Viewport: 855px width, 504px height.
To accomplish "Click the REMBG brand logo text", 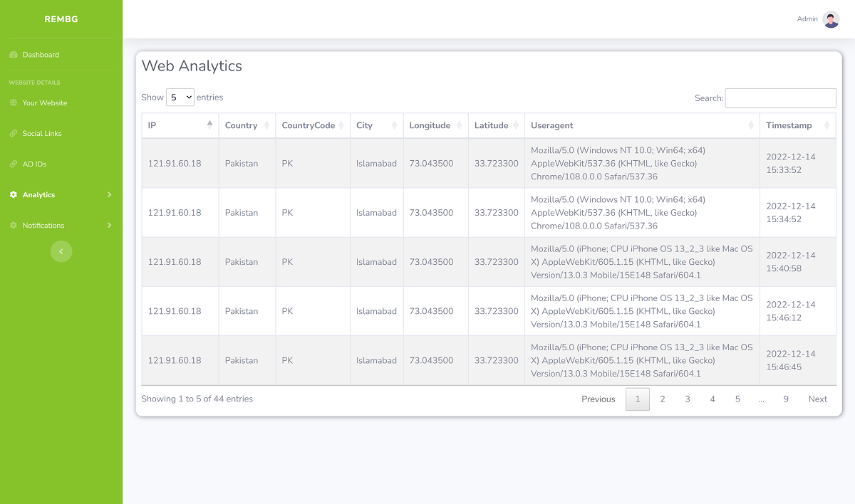I will coord(61,19).
